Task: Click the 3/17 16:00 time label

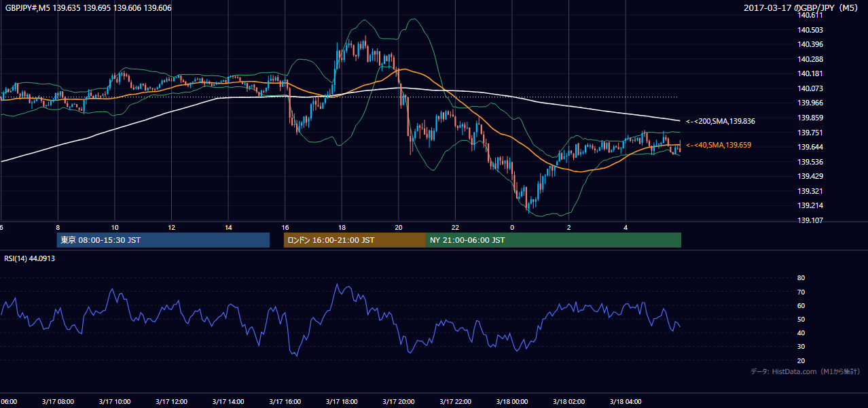Action: pyautogui.click(x=285, y=402)
